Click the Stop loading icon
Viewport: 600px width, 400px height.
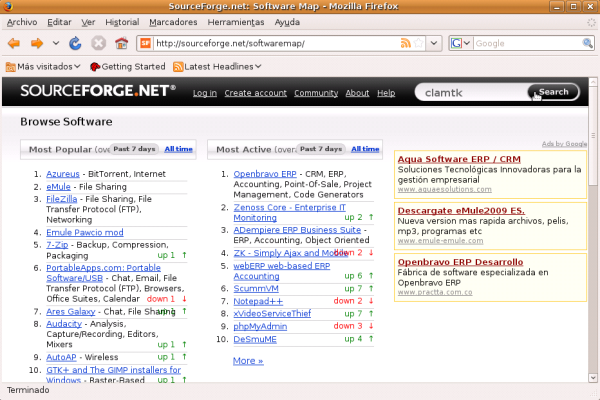pos(99,43)
